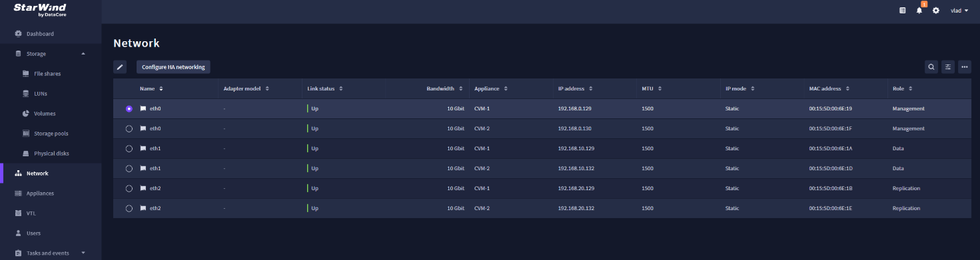980x260 pixels.
Task: Expand the Tasks and events arrow
Action: pyautogui.click(x=83, y=253)
